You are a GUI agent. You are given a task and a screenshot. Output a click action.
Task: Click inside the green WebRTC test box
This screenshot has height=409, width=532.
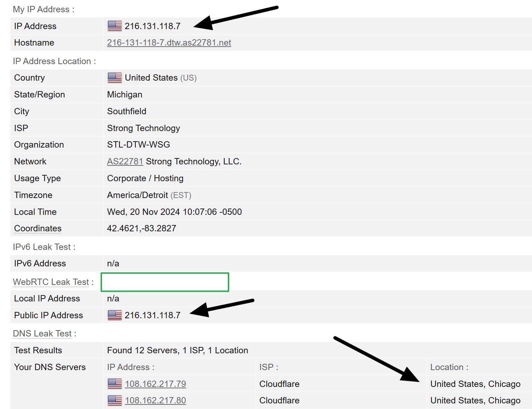165,282
